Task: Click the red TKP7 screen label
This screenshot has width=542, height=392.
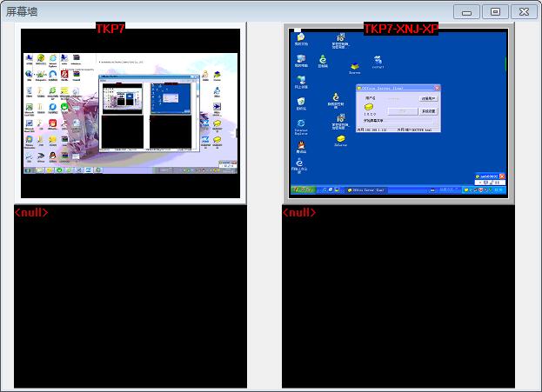Action: (110, 29)
